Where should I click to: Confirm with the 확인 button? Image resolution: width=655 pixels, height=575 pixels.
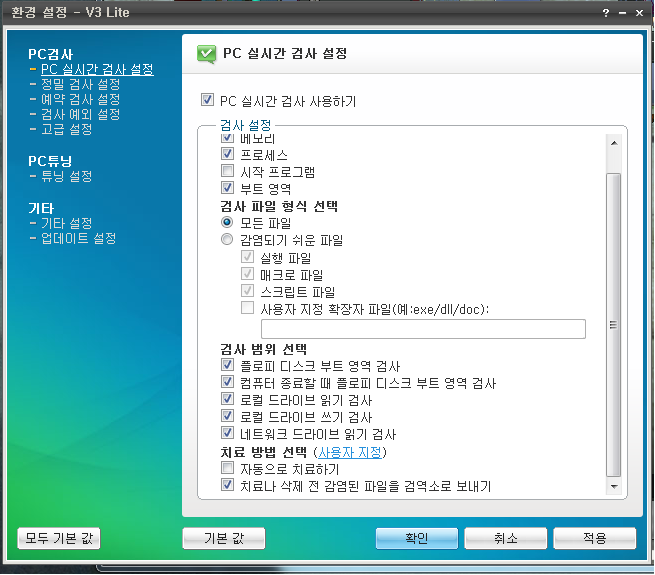(x=416, y=538)
